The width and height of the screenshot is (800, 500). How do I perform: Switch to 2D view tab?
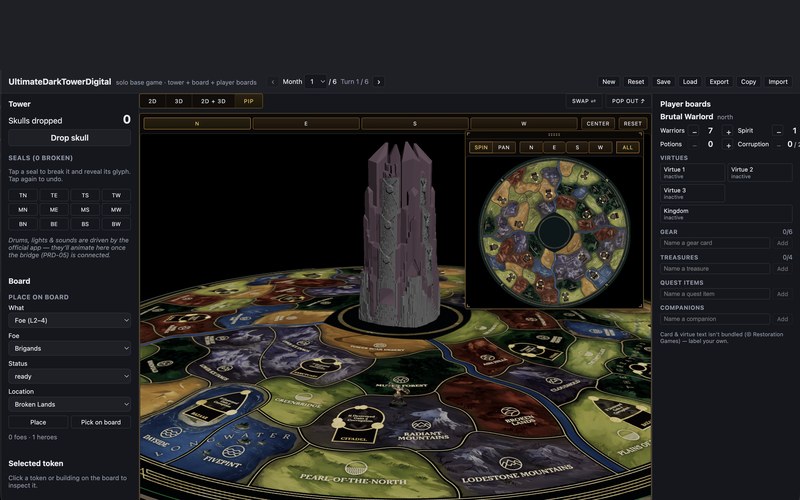[153, 101]
